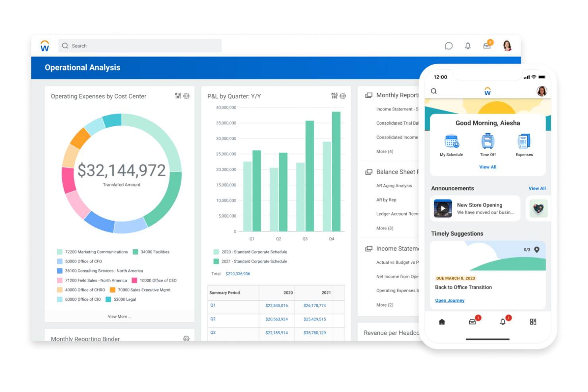This screenshot has width=588, height=392.
Task: Click Q1 in Summary Period table
Action: tap(213, 305)
